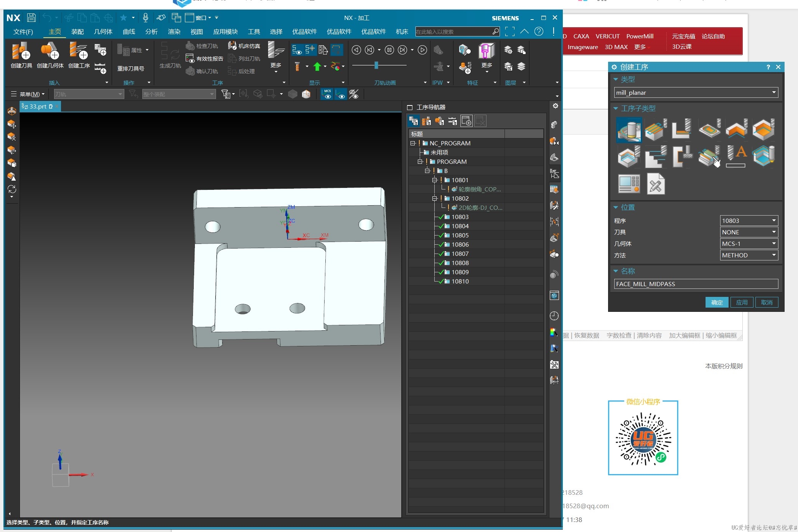
Task: Open the Tool (刀具) dropdown showing NONE
Action: [749, 232]
